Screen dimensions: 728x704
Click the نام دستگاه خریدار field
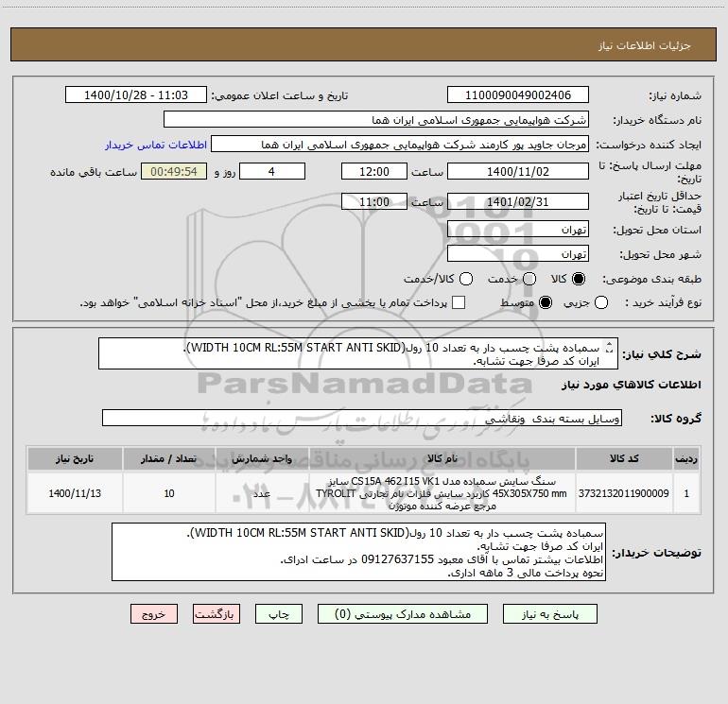[376, 120]
